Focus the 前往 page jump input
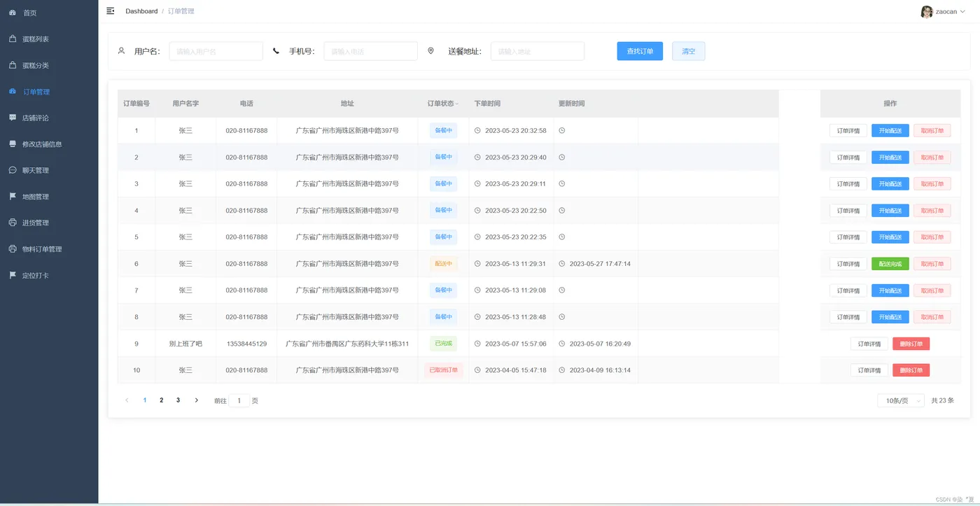Viewport: 980px width, 506px height. click(x=239, y=401)
